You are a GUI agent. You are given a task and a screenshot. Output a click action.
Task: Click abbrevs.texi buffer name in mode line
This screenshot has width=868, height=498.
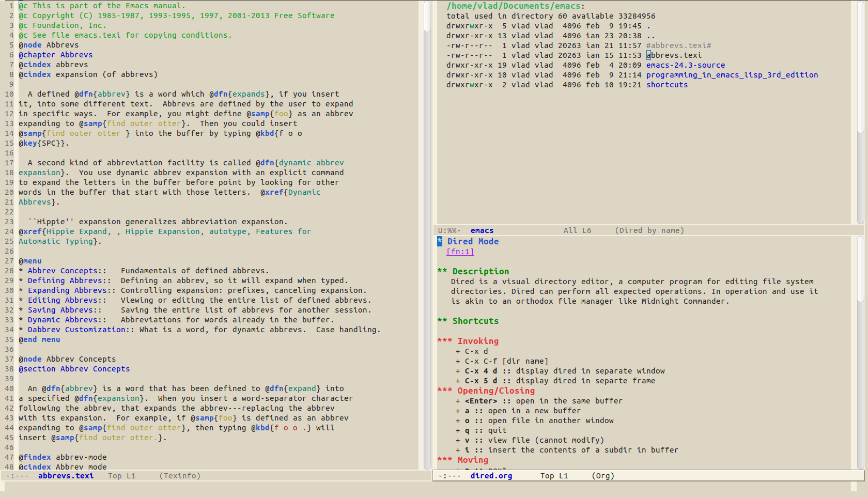(66, 476)
